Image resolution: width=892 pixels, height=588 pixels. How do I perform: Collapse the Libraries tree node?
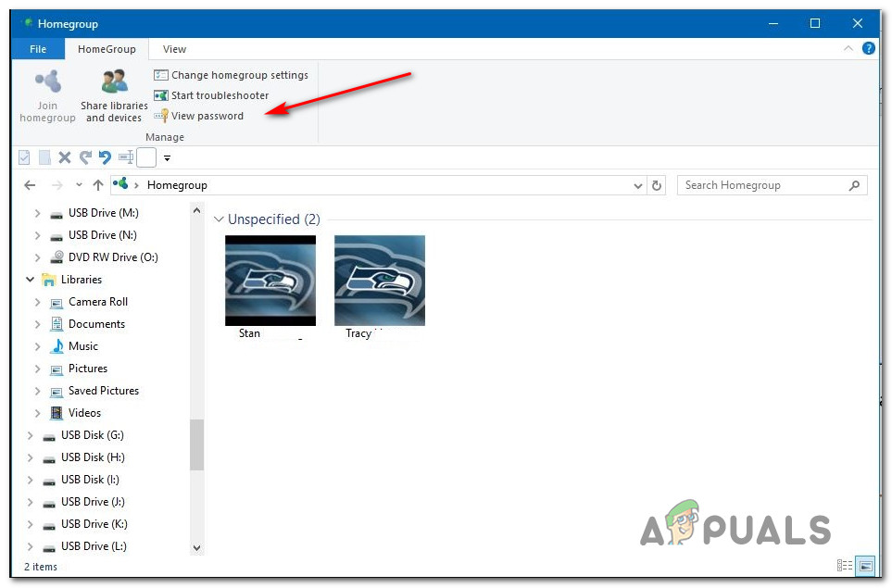pos(31,280)
